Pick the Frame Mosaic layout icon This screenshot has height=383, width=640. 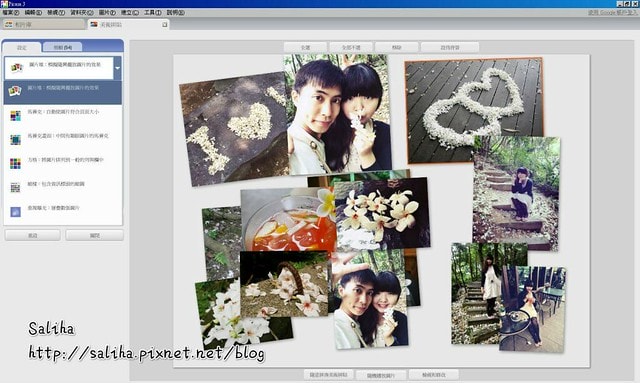(x=15, y=140)
